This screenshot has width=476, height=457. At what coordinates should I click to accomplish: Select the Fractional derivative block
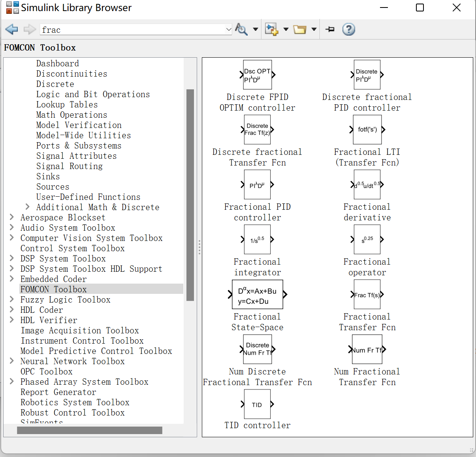click(367, 184)
